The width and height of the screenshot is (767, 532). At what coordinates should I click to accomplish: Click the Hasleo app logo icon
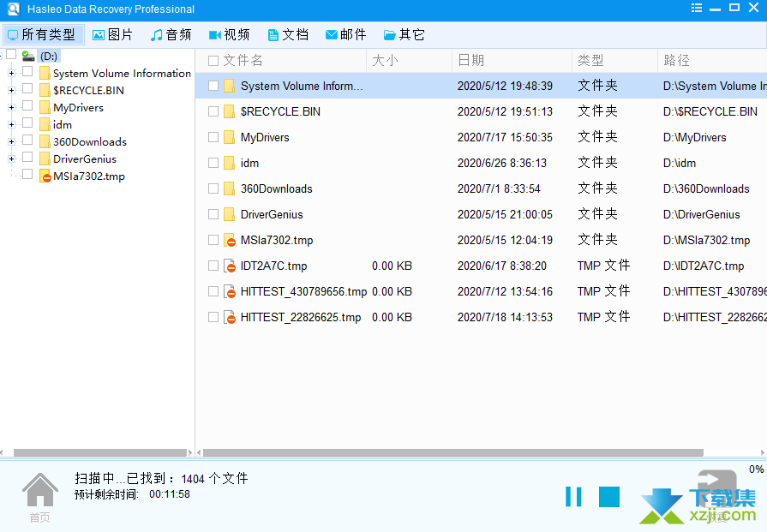[13, 9]
